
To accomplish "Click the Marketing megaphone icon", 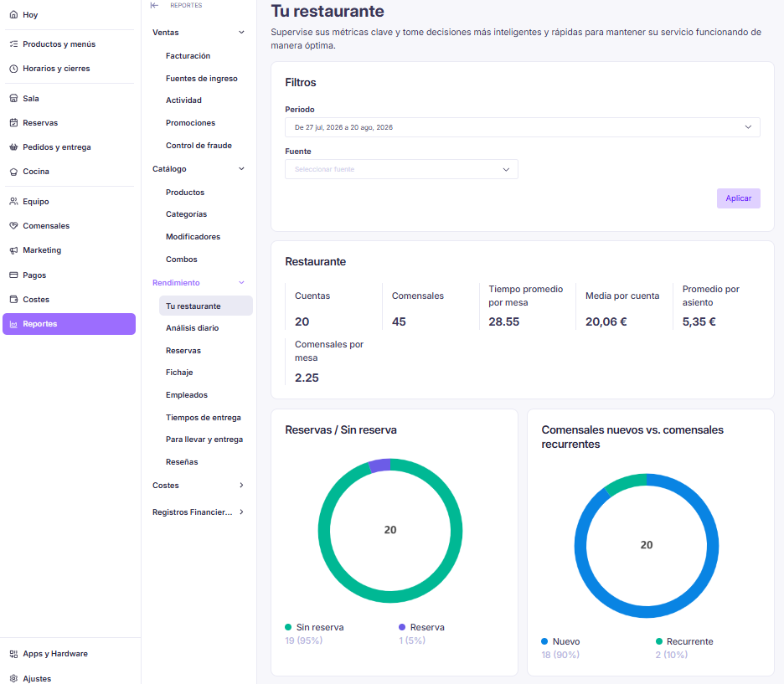I will tap(13, 250).
